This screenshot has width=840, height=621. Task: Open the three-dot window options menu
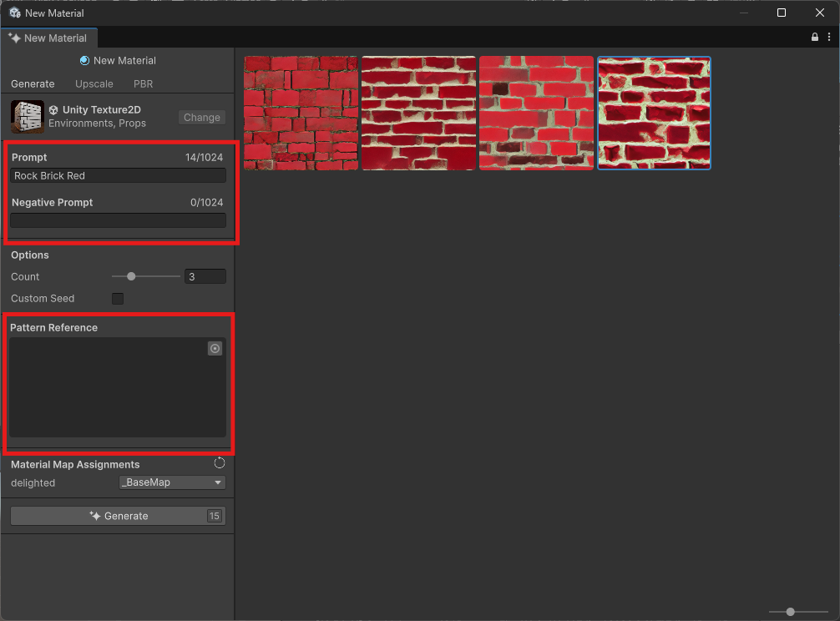coord(829,37)
